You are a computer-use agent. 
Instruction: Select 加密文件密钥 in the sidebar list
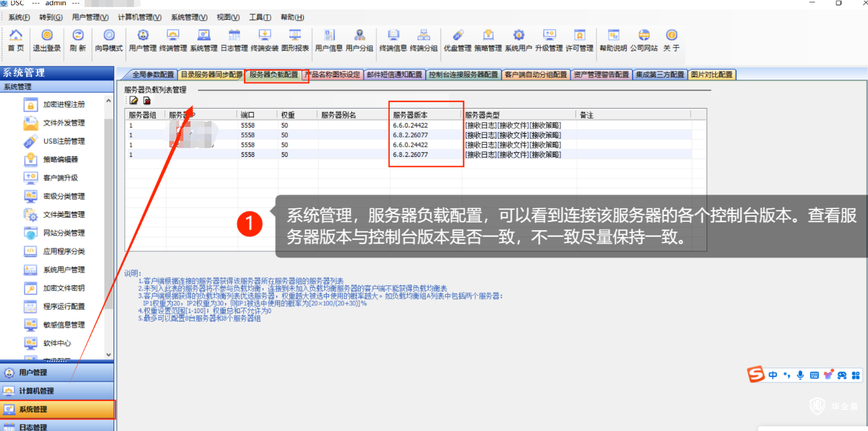63,288
